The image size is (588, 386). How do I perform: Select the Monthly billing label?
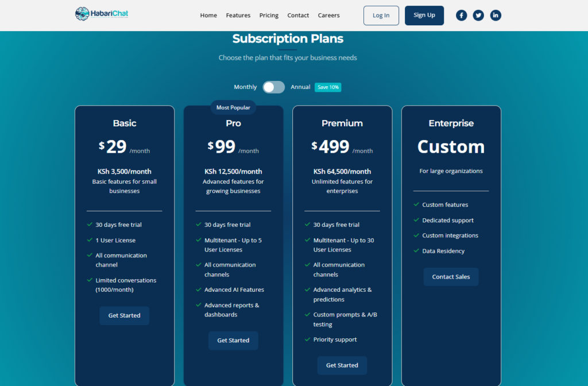[245, 87]
